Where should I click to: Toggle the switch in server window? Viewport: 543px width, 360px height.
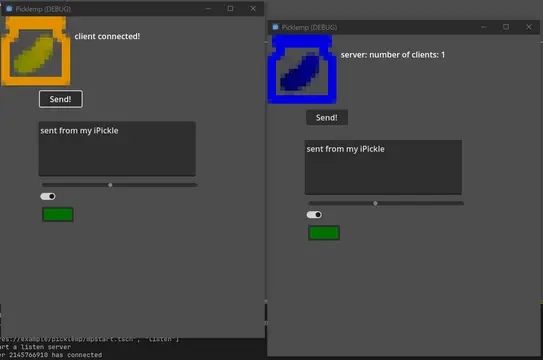click(314, 215)
